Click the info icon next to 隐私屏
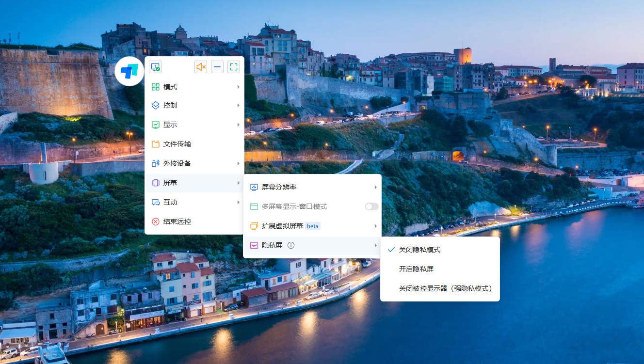 click(x=291, y=245)
